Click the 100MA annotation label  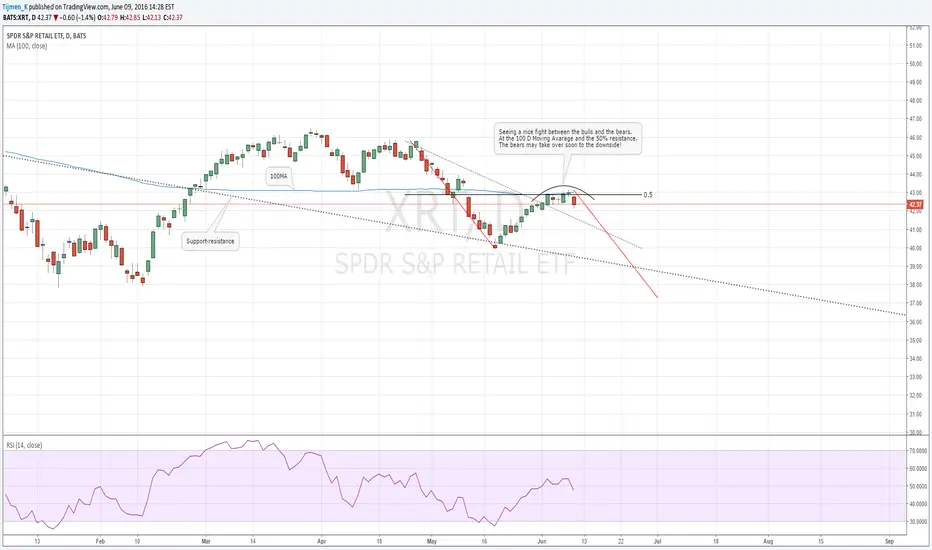279,176
